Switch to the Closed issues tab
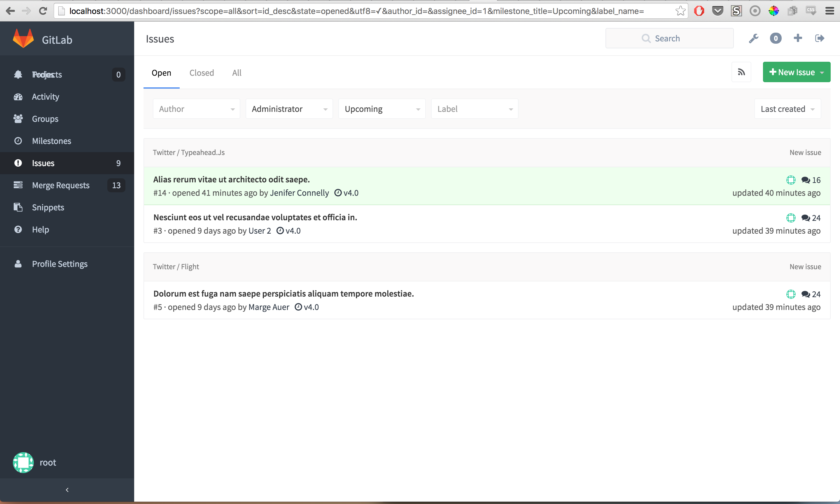 point(202,73)
